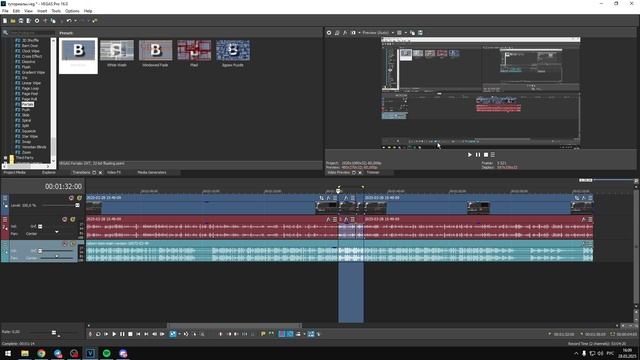Solo the video track

[79, 198]
